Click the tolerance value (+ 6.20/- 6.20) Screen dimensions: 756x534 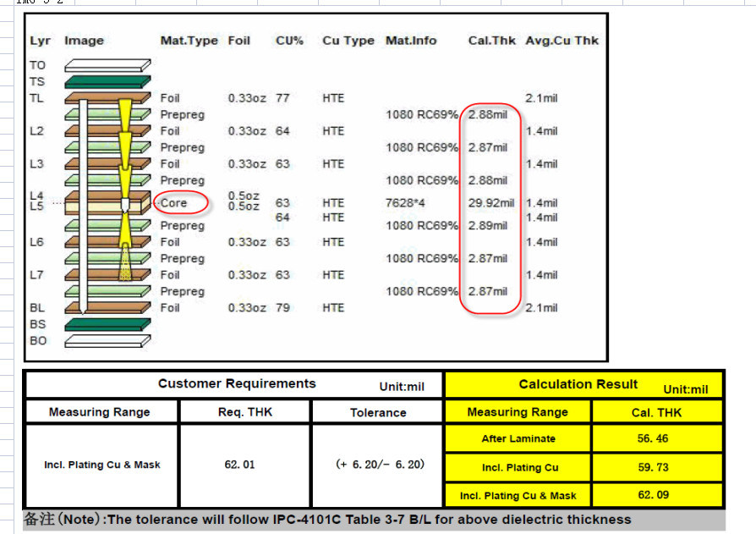tap(378, 465)
